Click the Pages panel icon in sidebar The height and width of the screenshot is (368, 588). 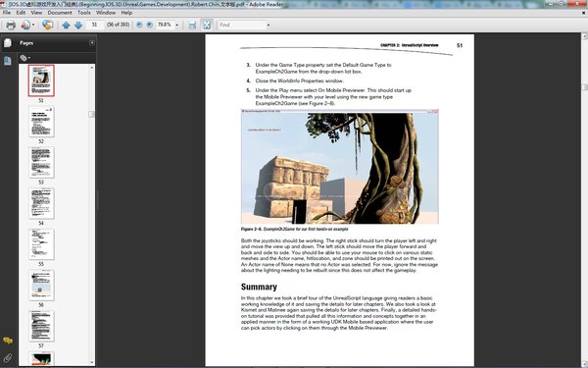tap(8, 43)
